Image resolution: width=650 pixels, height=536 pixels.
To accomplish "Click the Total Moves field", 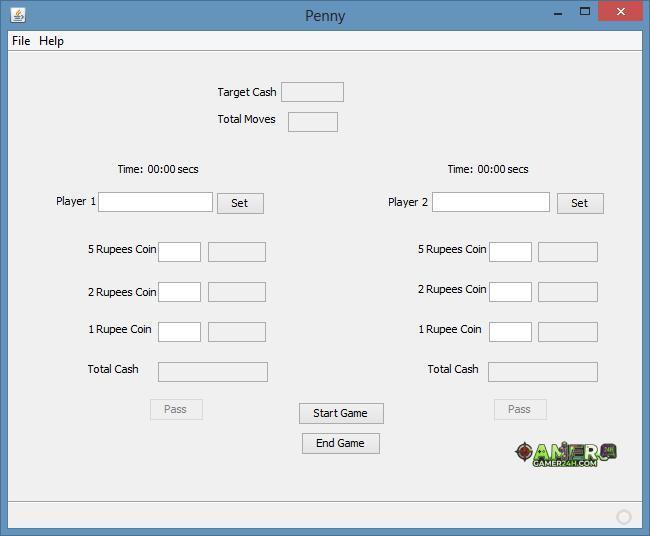I will pos(313,122).
